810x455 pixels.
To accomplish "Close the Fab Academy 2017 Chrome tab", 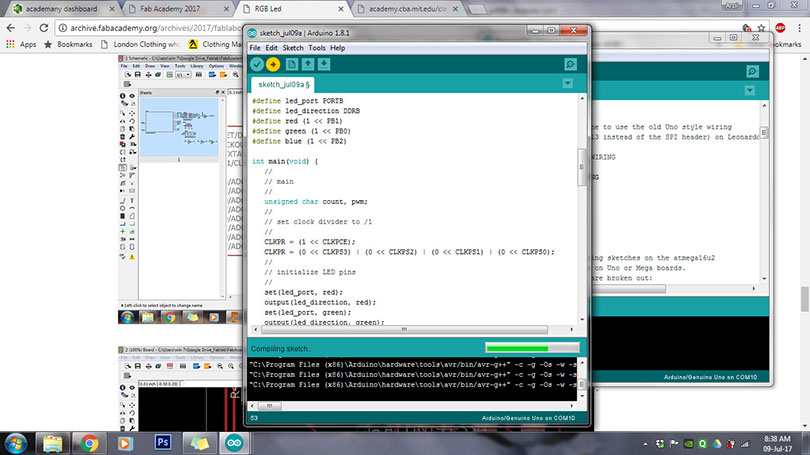I will pos(226,9).
